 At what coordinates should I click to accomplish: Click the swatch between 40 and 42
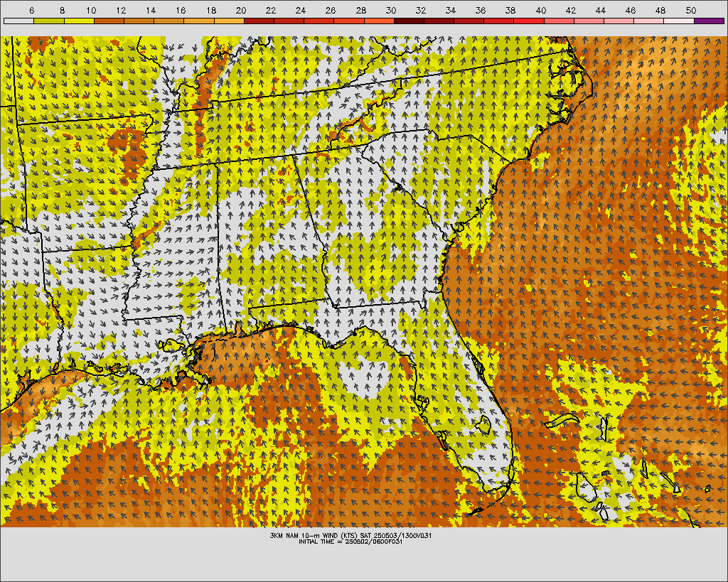(x=559, y=21)
